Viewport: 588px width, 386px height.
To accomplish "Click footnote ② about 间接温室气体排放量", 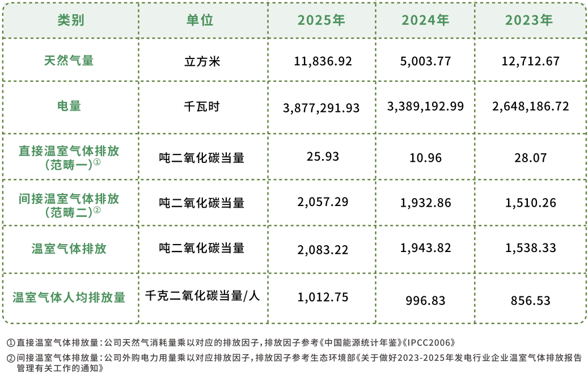I will [x=51, y=358].
